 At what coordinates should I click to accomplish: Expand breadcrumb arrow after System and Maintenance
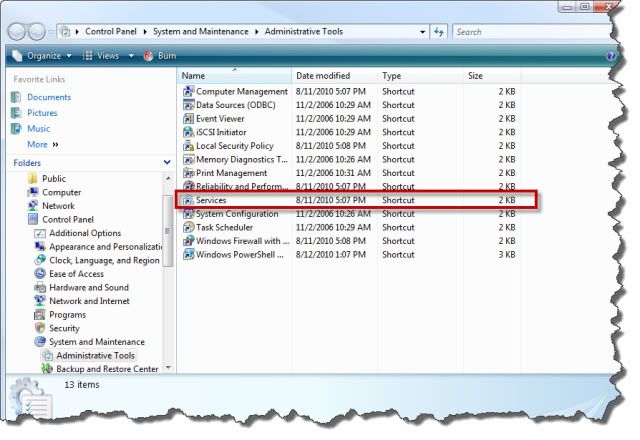click(257, 32)
